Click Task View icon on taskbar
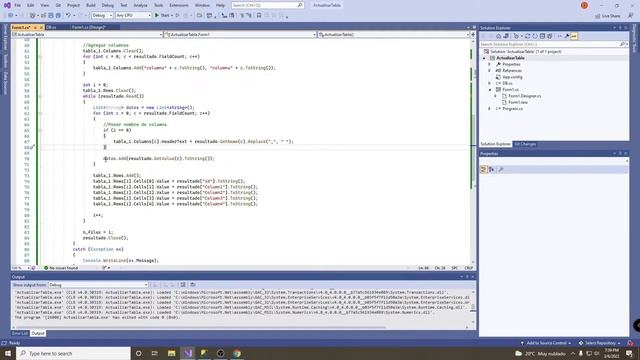 (155, 353)
